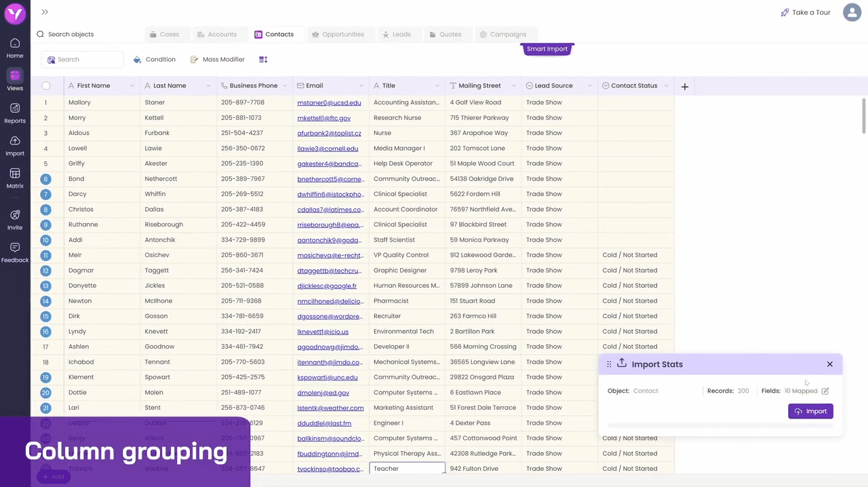Open mstaner0@ucsd.edu email link
This screenshot has height=487, width=868.
(x=329, y=102)
